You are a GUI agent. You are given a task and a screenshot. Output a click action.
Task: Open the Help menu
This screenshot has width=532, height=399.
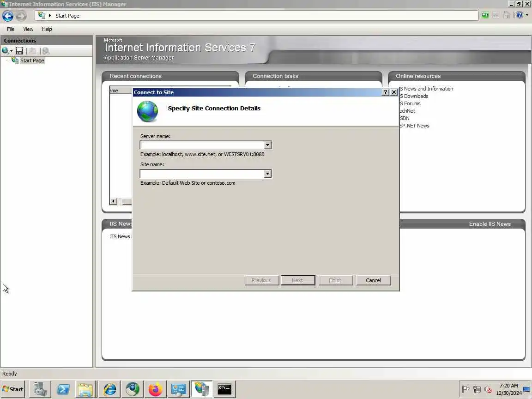point(47,29)
